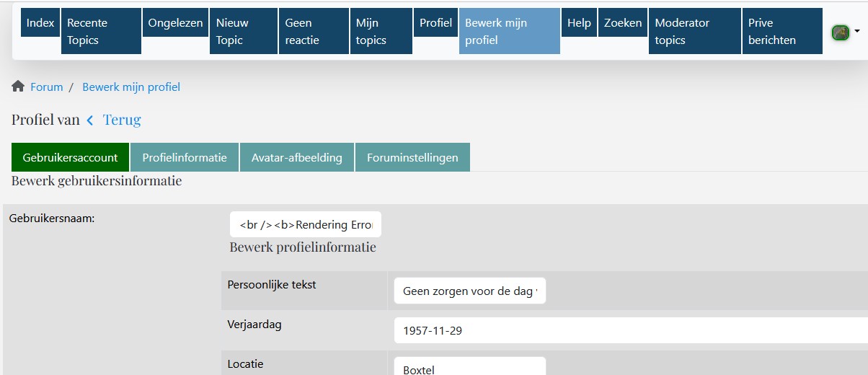Click the back chevron next to Terug

90,120
